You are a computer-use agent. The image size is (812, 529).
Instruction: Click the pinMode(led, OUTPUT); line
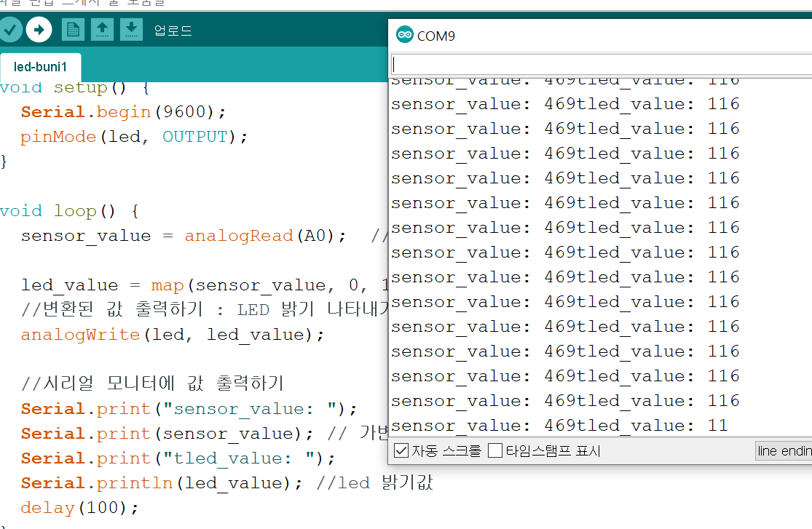(x=134, y=137)
